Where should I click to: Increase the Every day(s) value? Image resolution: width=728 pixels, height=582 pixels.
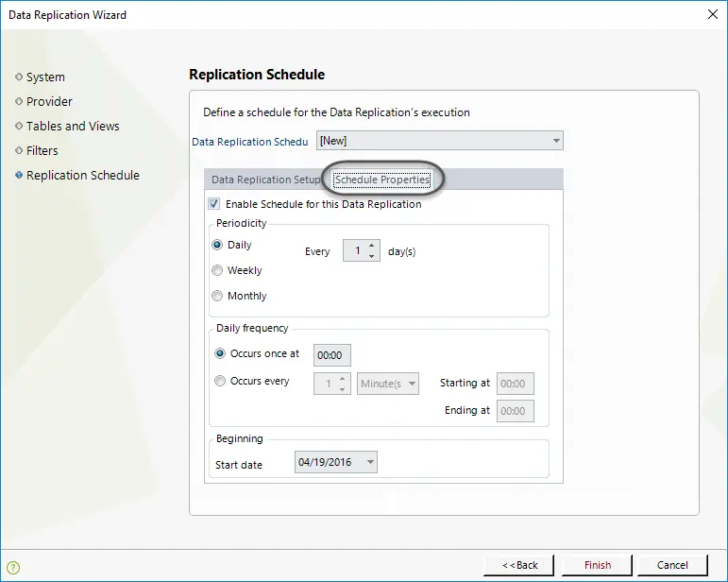[x=371, y=246]
